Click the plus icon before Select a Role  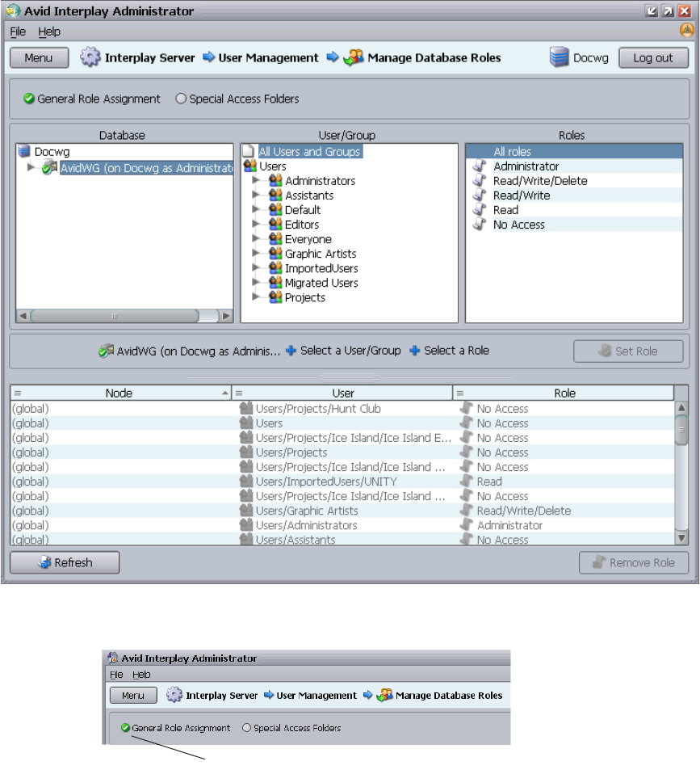[415, 351]
